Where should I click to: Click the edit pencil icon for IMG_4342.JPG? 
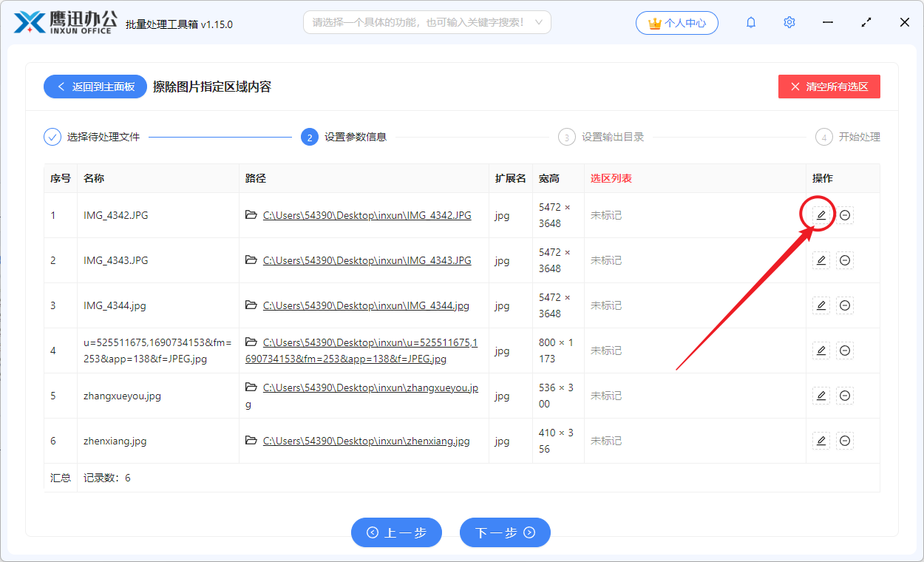[x=821, y=215]
